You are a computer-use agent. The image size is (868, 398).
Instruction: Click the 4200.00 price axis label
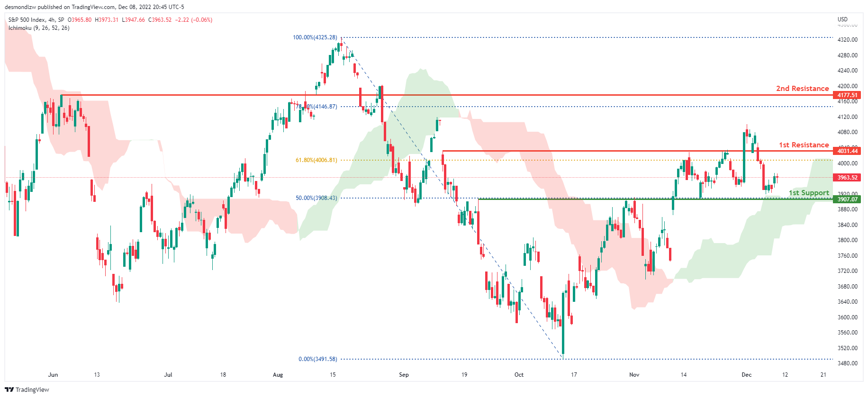click(848, 86)
